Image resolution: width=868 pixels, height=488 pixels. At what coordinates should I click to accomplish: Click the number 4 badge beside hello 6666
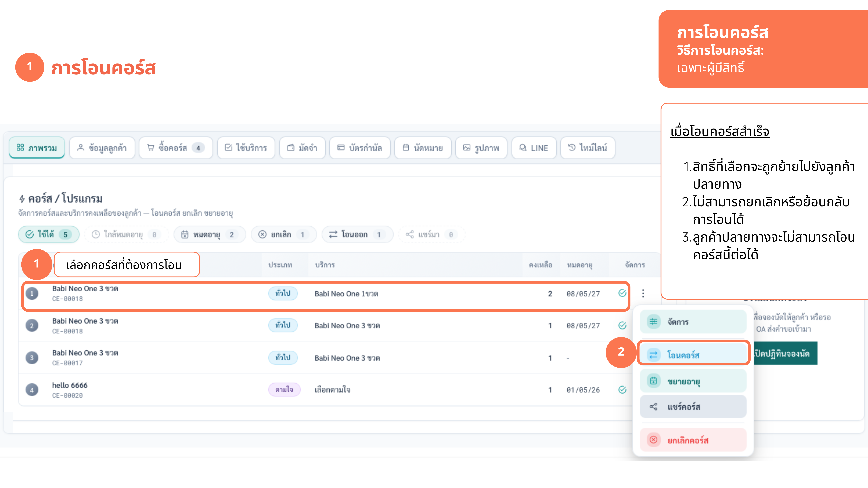[32, 390]
